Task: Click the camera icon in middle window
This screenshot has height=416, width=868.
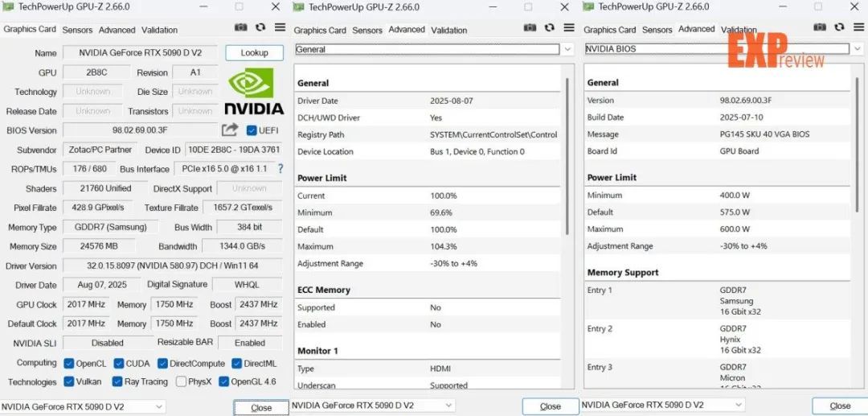Action: pyautogui.click(x=530, y=27)
